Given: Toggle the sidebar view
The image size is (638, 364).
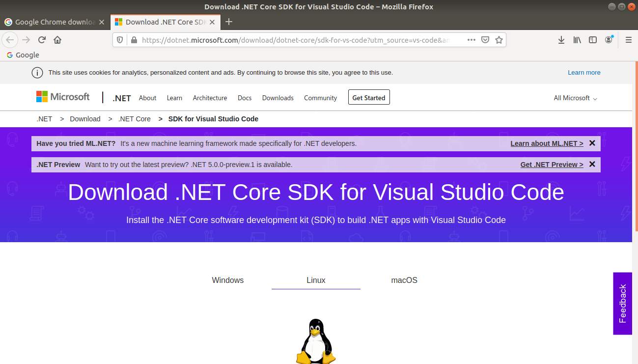Looking at the screenshot, I should click(x=593, y=40).
